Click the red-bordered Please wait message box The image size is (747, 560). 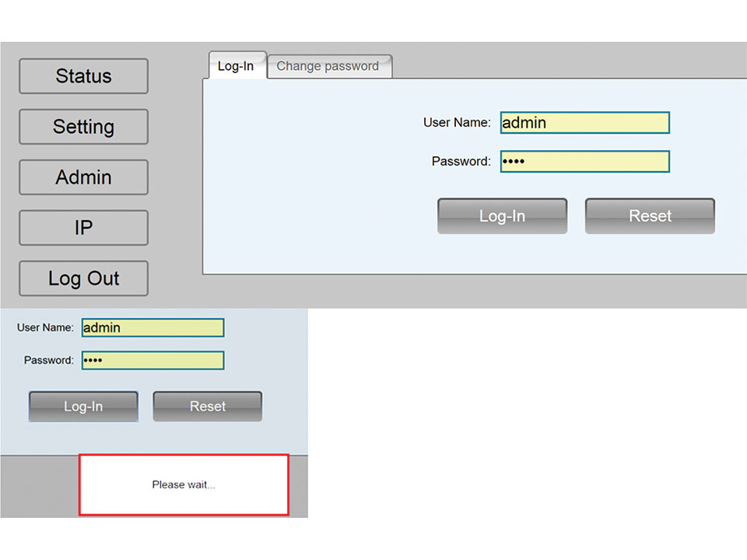[x=184, y=485]
